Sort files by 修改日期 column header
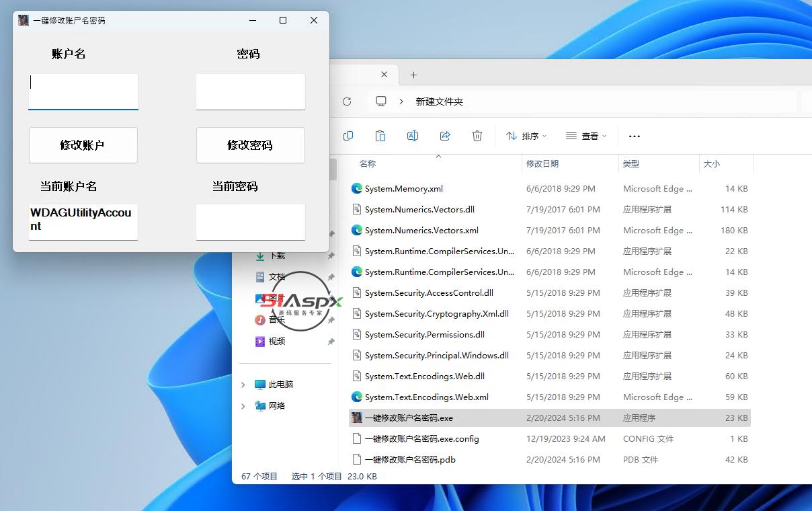812x511 pixels. [542, 163]
